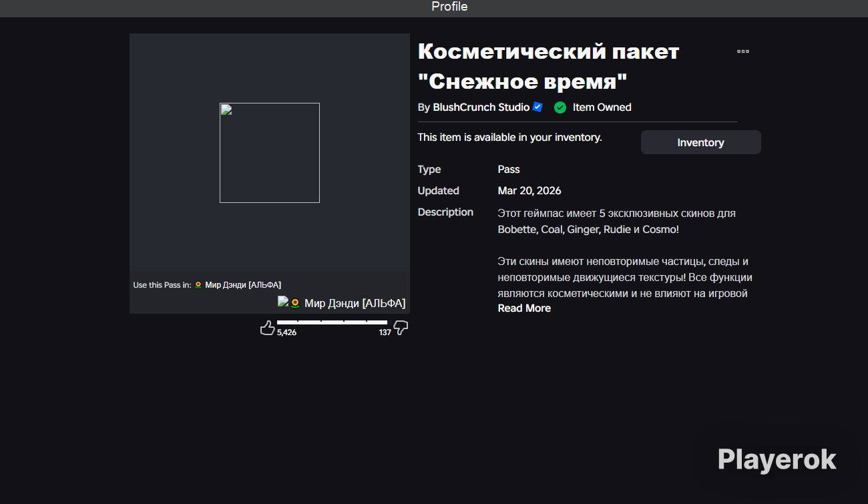Click the Косметический пакет "Снежное время" title
Screen dimensions: 868x504
point(548,66)
